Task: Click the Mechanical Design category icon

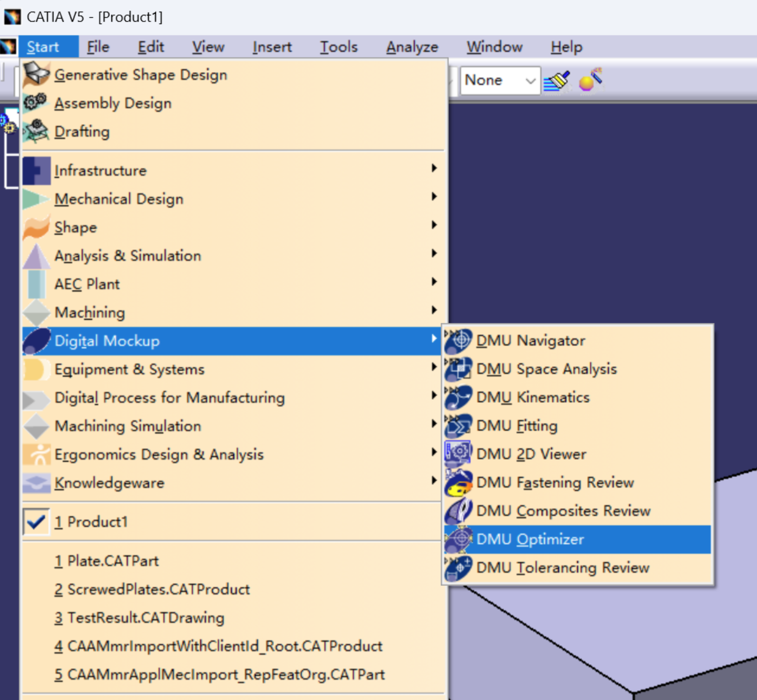Action: pos(36,199)
